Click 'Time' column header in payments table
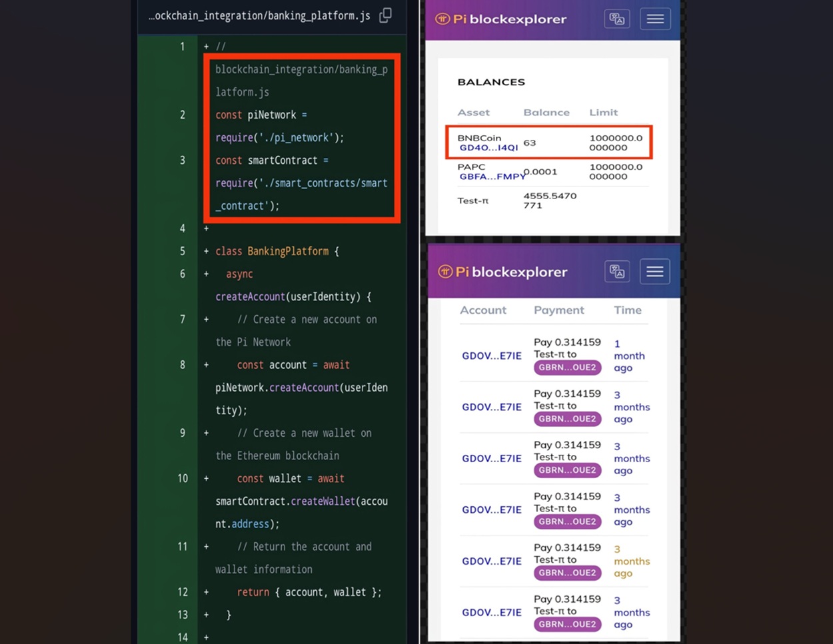Viewport: 833px width, 644px height. coord(628,310)
